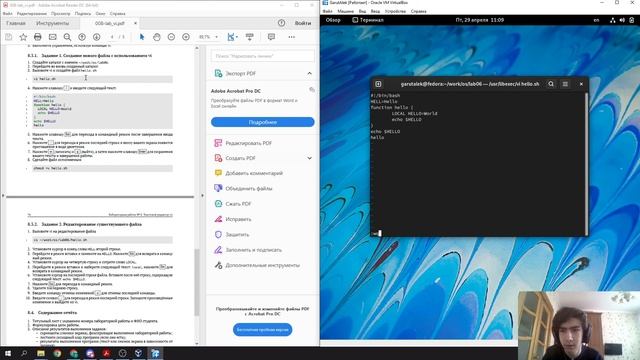This screenshot has width=640, height=360.
Task: Open the Справка menu in Acrobat
Action: pos(118,13)
